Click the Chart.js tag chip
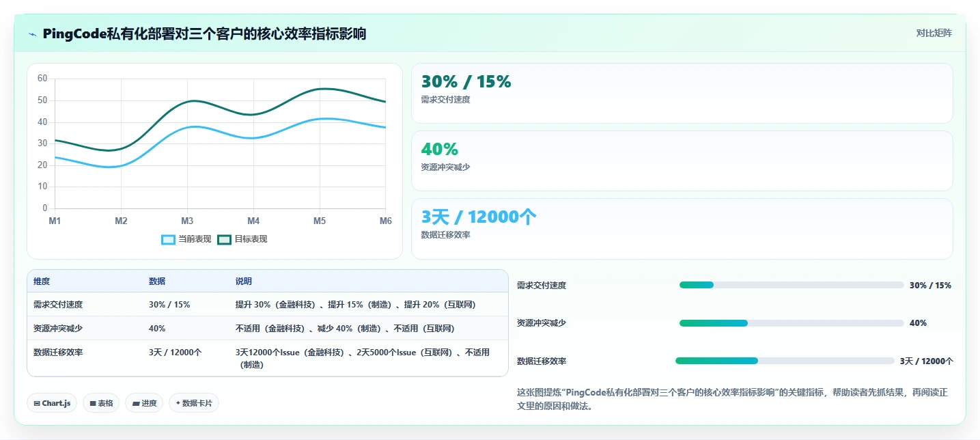 tap(52, 403)
